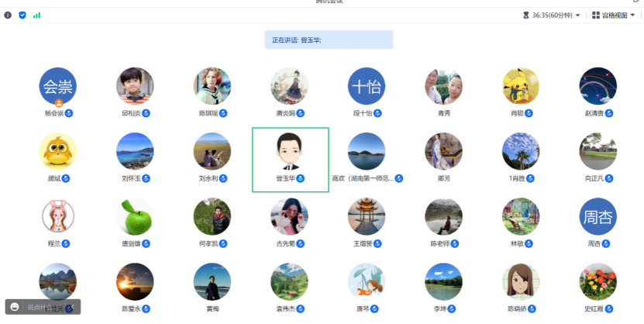Click the hourglass meeting timer icon
The image size is (644, 324).
(x=526, y=15)
